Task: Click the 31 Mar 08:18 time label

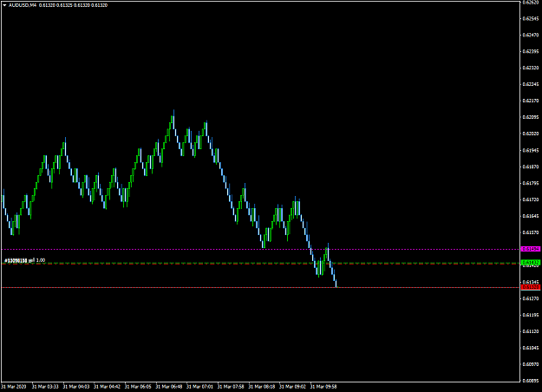Action: coord(262,387)
